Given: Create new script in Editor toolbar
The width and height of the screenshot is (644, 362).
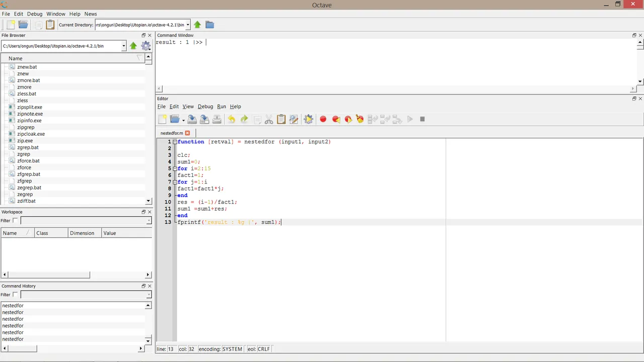Looking at the screenshot, I should (163, 119).
